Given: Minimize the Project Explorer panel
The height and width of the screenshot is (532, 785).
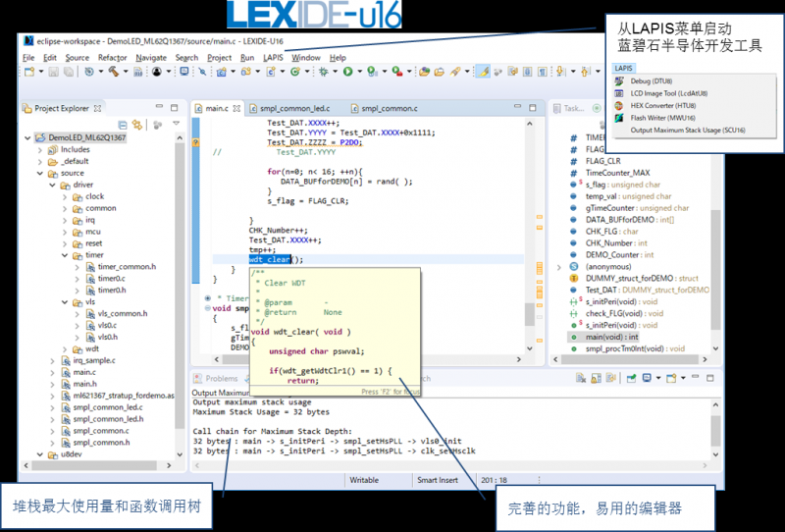Looking at the screenshot, I should tap(159, 107).
